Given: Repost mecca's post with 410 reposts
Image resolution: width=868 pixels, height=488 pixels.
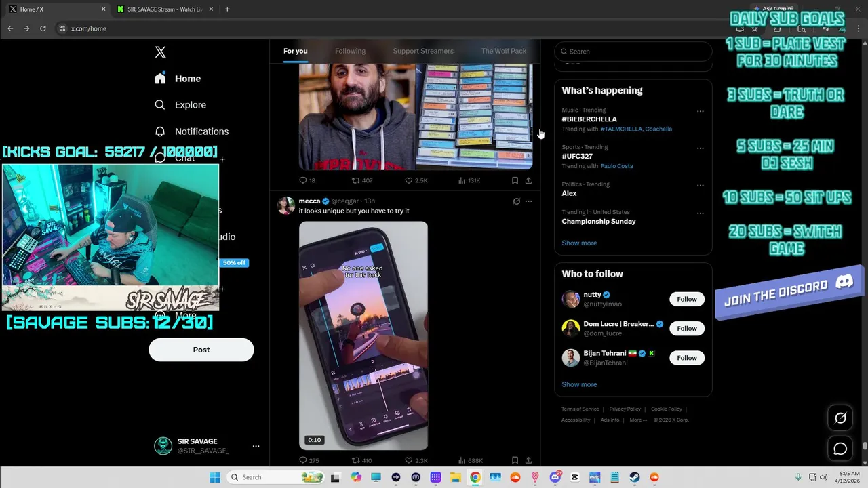Looking at the screenshot, I should click(x=361, y=460).
